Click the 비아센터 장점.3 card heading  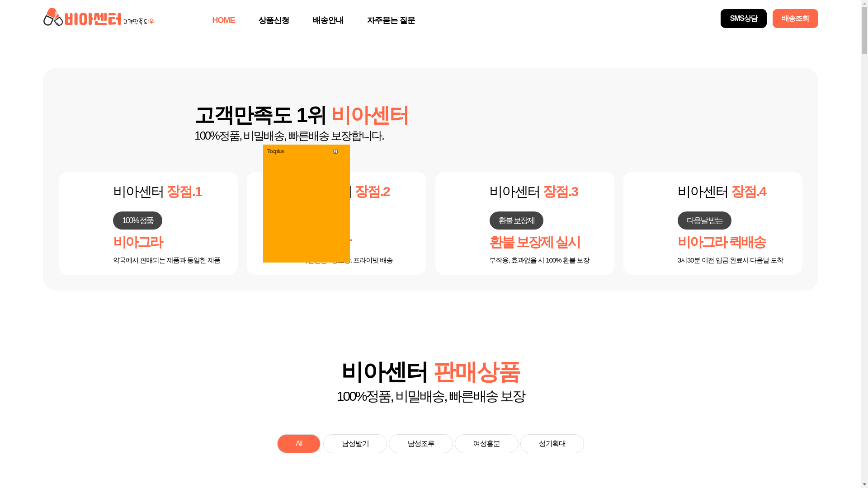534,192
